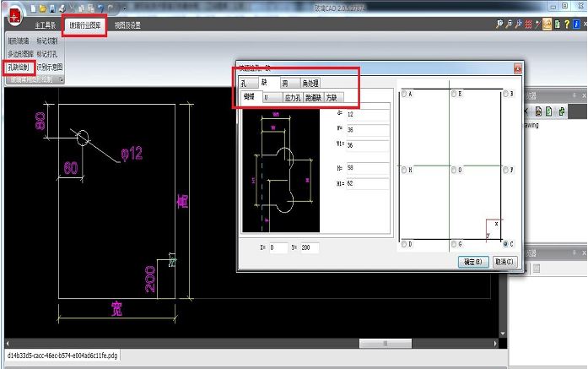
Task: Select radio button O center point
Action: 455,170
